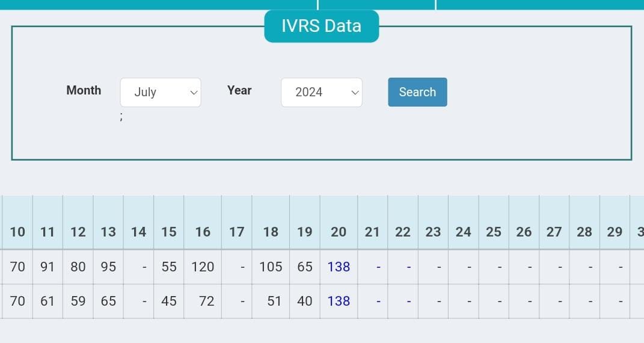Click the column 29 header cell

(x=615, y=232)
